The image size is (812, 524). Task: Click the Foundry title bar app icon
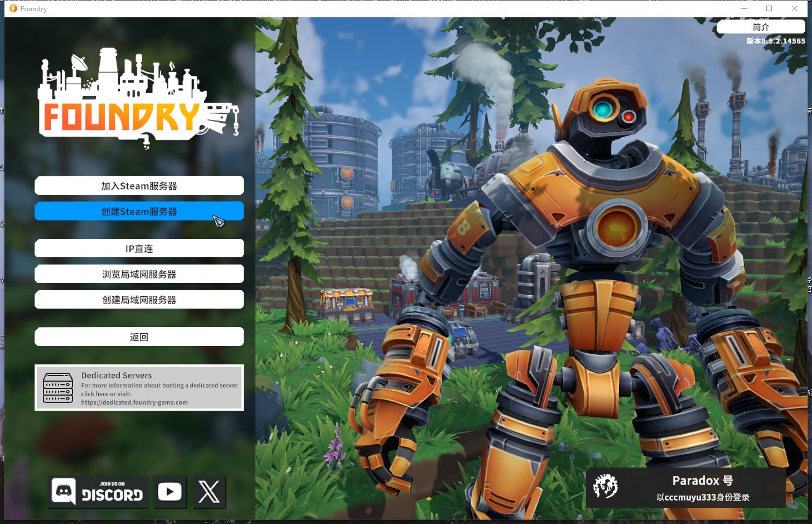coord(13,8)
